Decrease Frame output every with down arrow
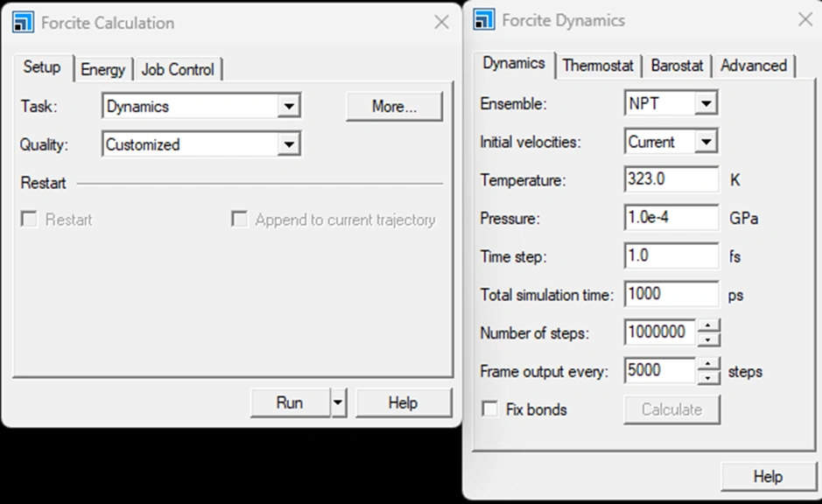Viewport: 822px width, 504px height. pyautogui.click(x=709, y=378)
